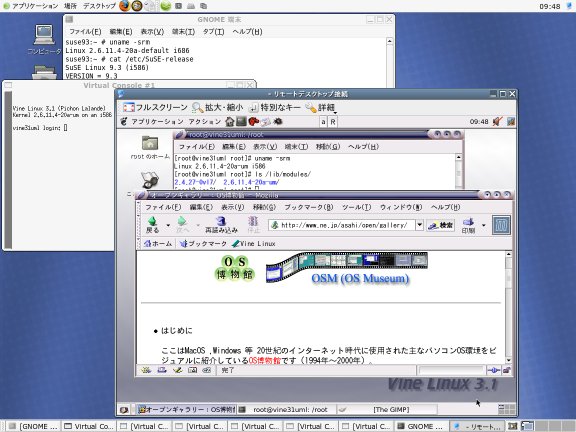
Task: Open Go (移動) menu in root terminal
Action: [x=328, y=147]
